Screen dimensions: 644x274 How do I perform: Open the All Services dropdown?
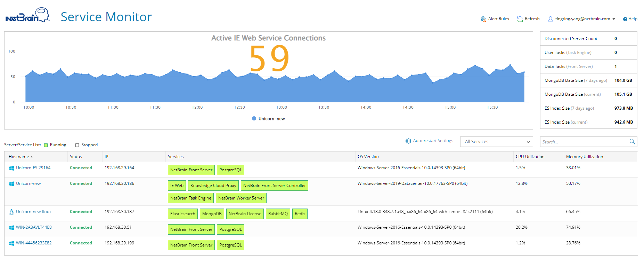click(x=496, y=142)
